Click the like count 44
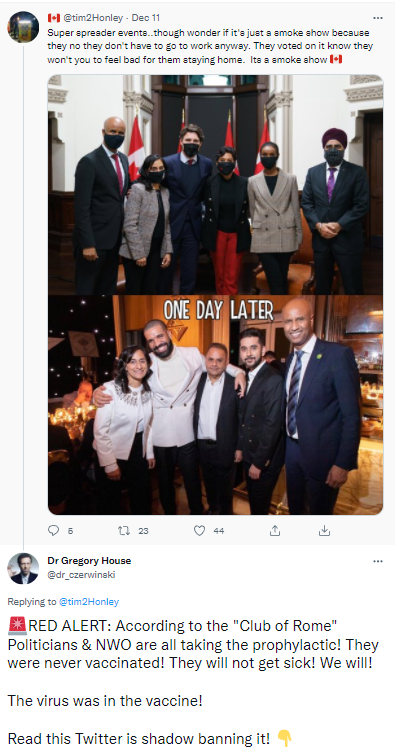395x748 pixels. [218, 530]
